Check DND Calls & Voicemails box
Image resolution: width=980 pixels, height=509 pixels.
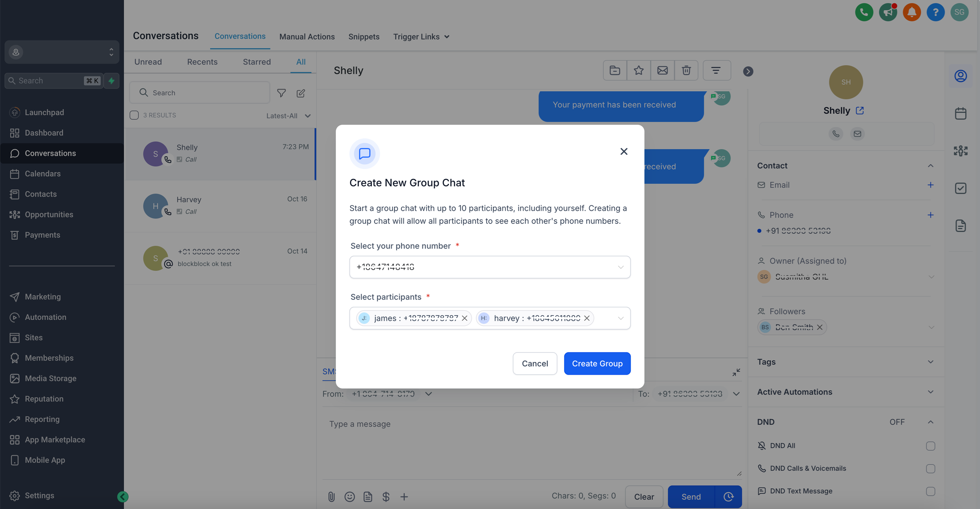pyautogui.click(x=930, y=469)
